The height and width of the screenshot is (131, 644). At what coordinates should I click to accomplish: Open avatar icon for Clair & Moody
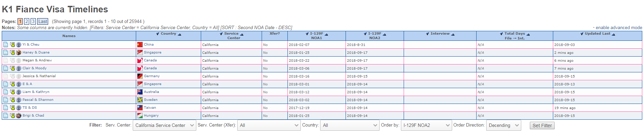coord(19,68)
